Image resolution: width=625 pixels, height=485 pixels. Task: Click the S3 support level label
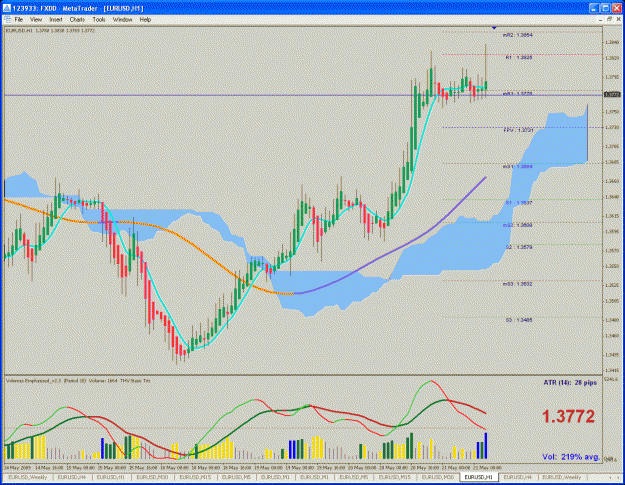click(x=519, y=320)
